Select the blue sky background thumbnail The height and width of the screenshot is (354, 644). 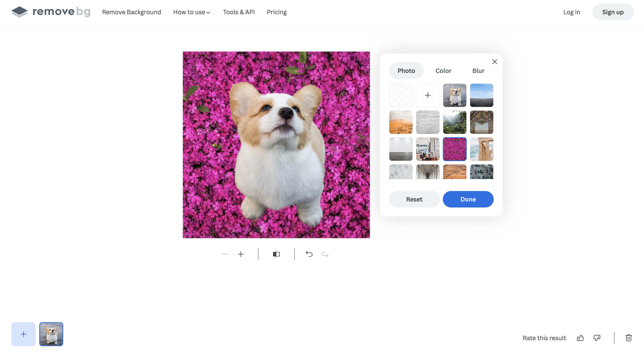pyautogui.click(x=482, y=95)
